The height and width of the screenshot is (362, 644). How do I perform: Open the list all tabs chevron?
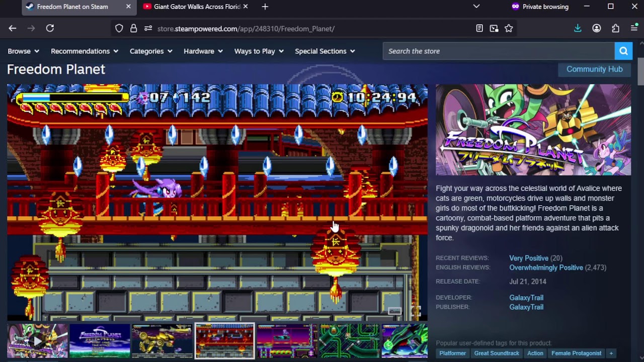tap(476, 7)
